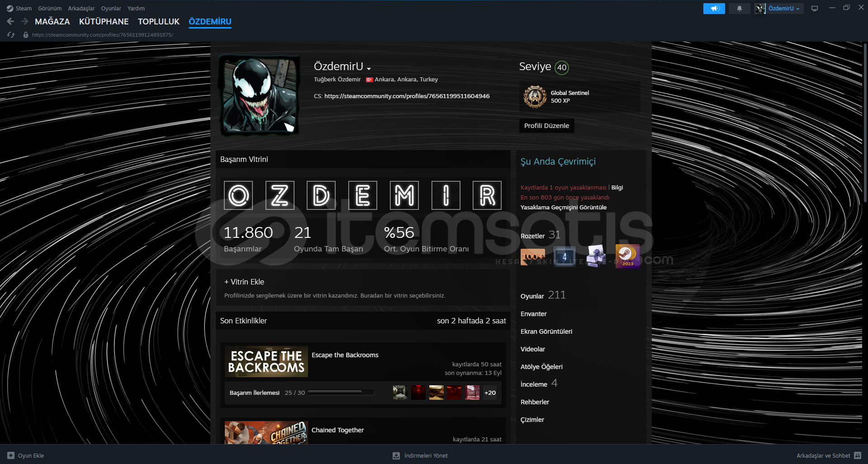This screenshot has height=464, width=868.
Task: Open Yasaklama Geçmişini Görüntüle link
Action: (x=564, y=207)
